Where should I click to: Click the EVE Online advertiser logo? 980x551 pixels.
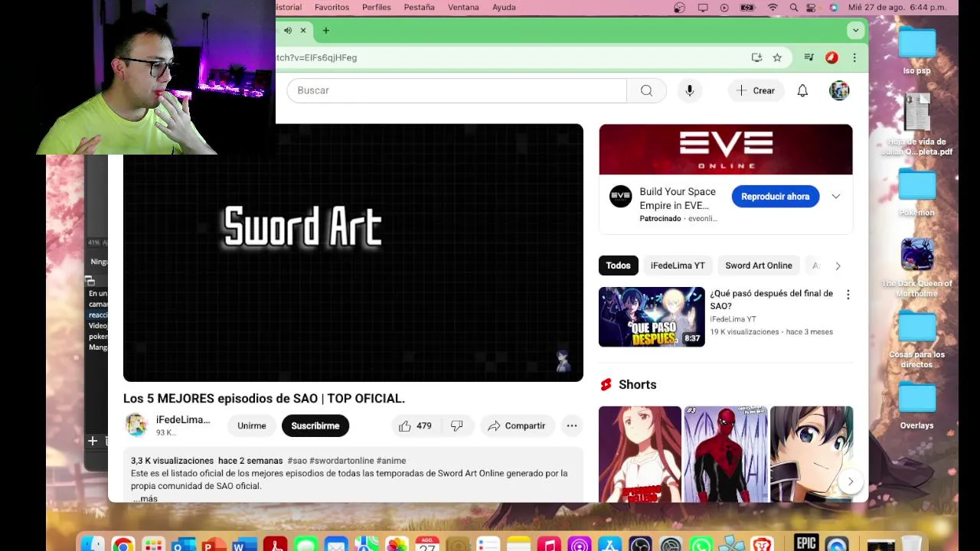pyautogui.click(x=620, y=197)
